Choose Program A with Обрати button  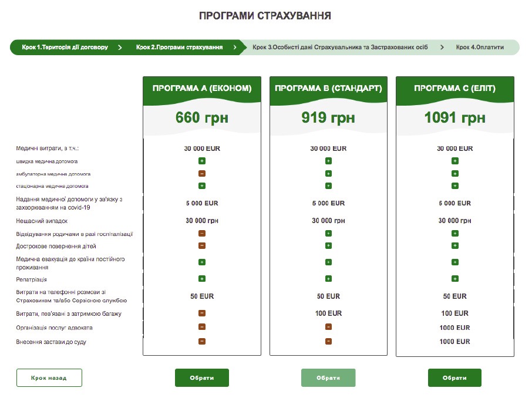click(202, 377)
